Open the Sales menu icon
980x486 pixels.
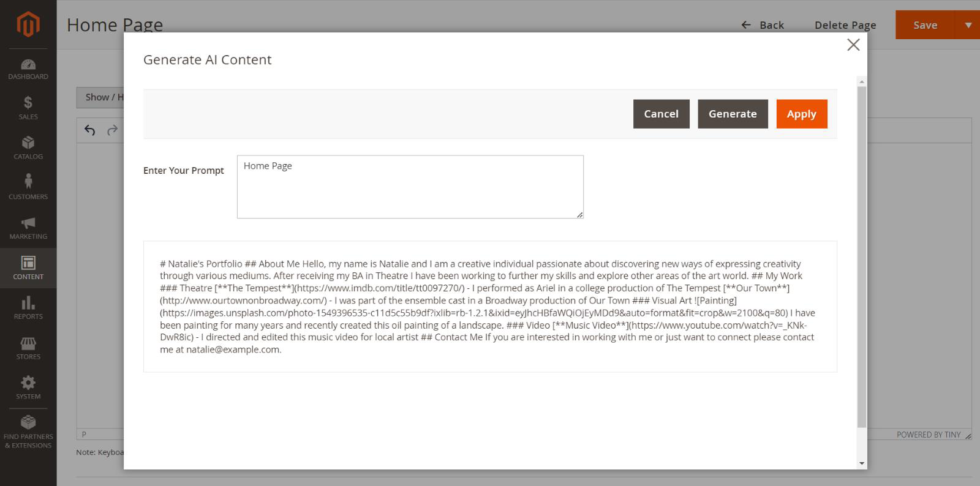(x=28, y=108)
